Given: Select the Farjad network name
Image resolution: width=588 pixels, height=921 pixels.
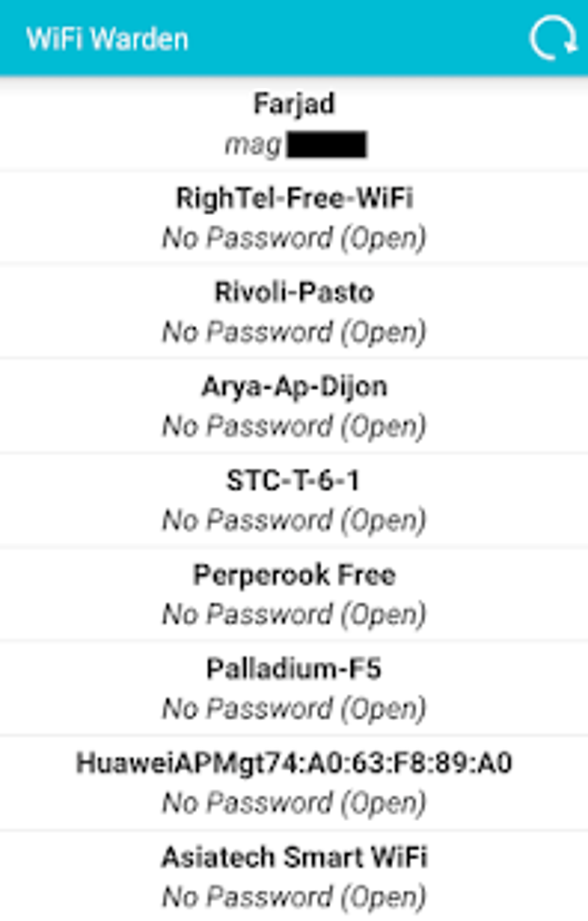Looking at the screenshot, I should (294, 104).
